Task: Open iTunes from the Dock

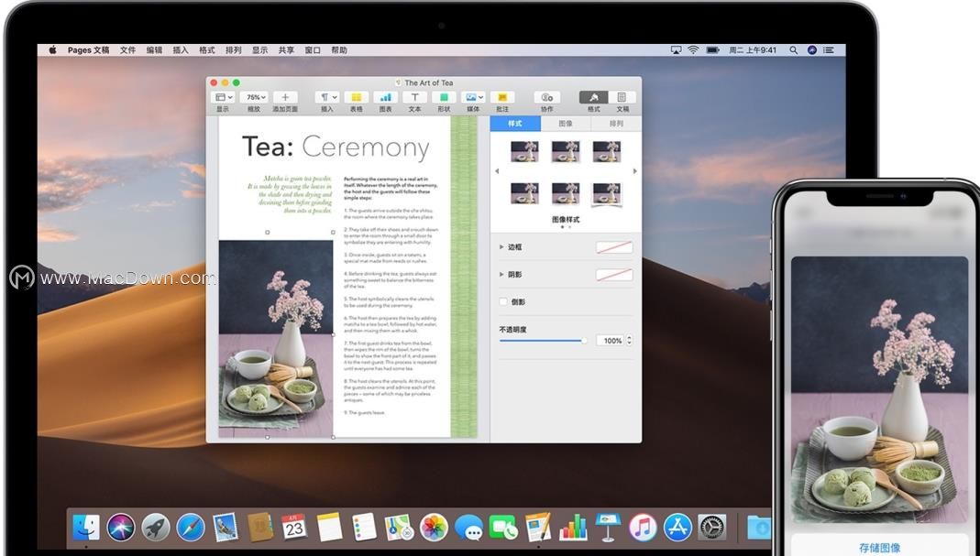Action: (643, 528)
